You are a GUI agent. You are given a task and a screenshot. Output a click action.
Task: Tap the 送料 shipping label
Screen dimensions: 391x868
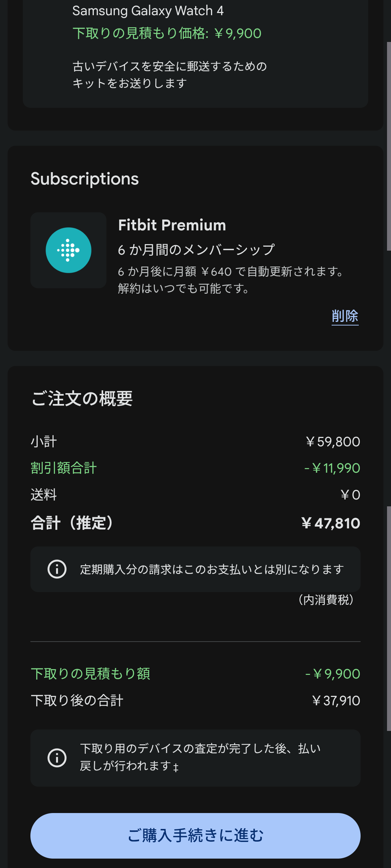click(44, 495)
